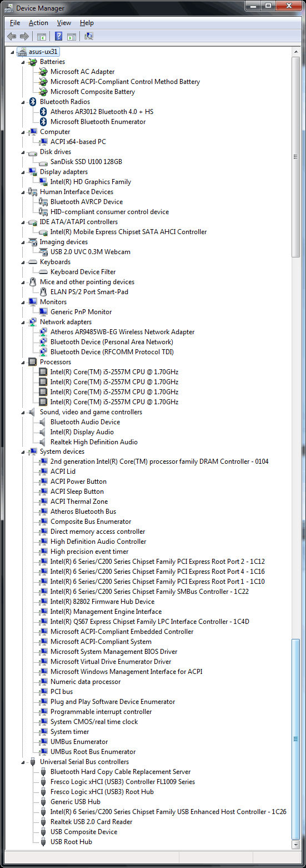Select Bluetooth Device (Personal Area Network)

112,342
